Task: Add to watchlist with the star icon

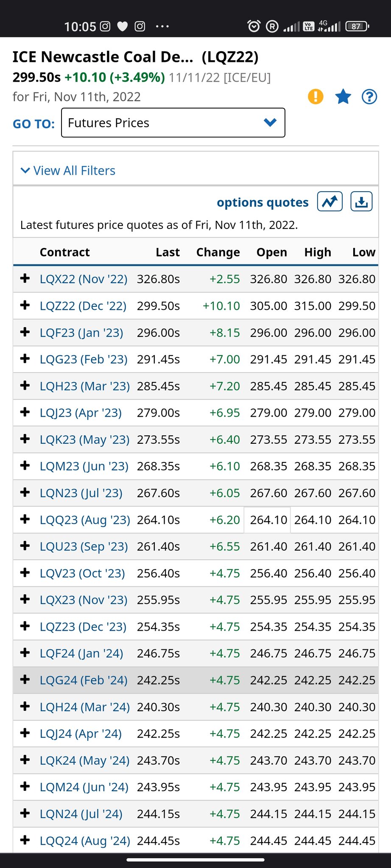Action: [343, 97]
